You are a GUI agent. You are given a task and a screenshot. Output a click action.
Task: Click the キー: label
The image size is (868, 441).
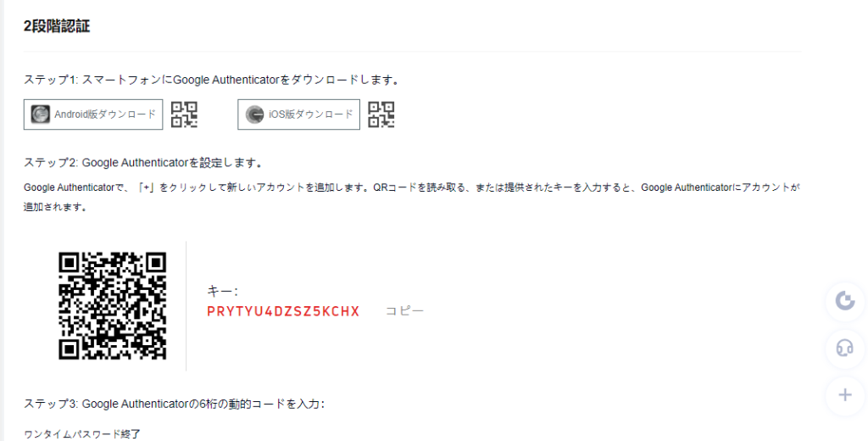[x=222, y=292]
